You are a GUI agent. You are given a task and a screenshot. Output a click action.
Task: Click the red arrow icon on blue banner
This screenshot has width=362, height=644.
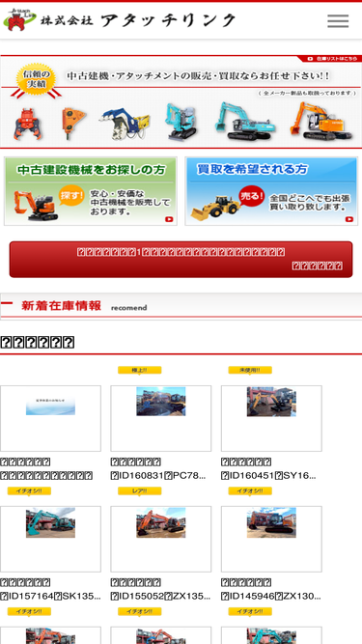[349, 219]
